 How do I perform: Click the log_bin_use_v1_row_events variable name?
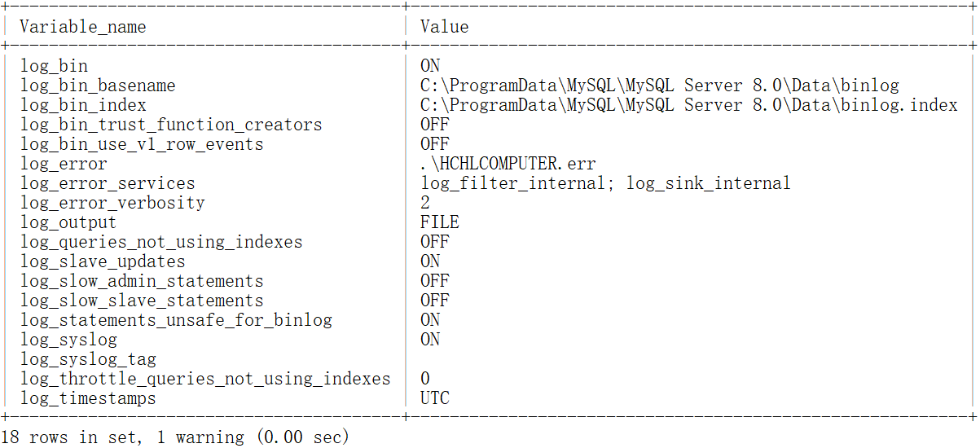click(142, 144)
